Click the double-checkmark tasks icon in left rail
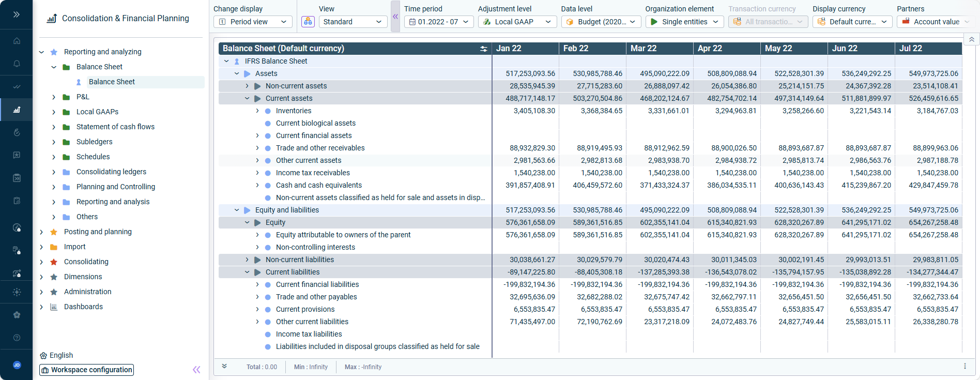The image size is (980, 380). click(x=17, y=87)
